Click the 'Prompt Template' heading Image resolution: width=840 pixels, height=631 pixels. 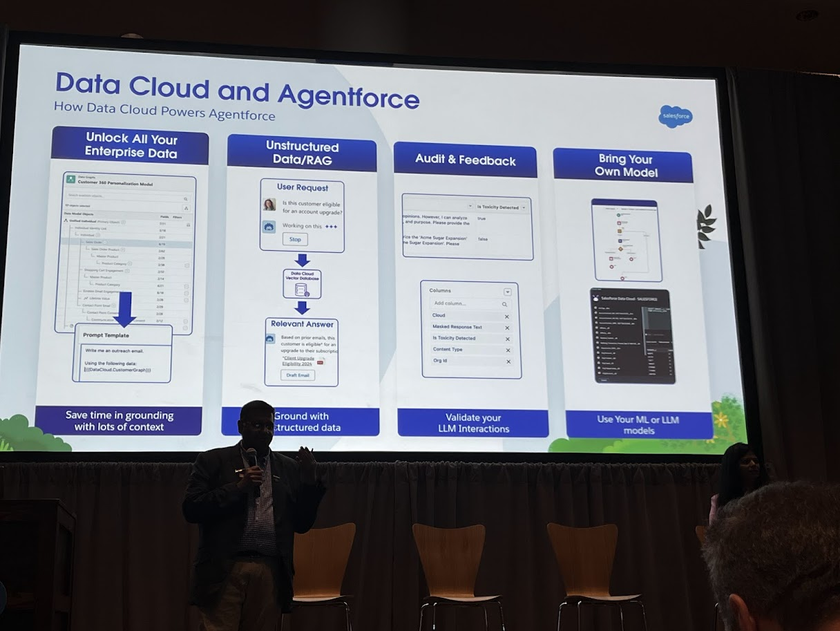[106, 335]
